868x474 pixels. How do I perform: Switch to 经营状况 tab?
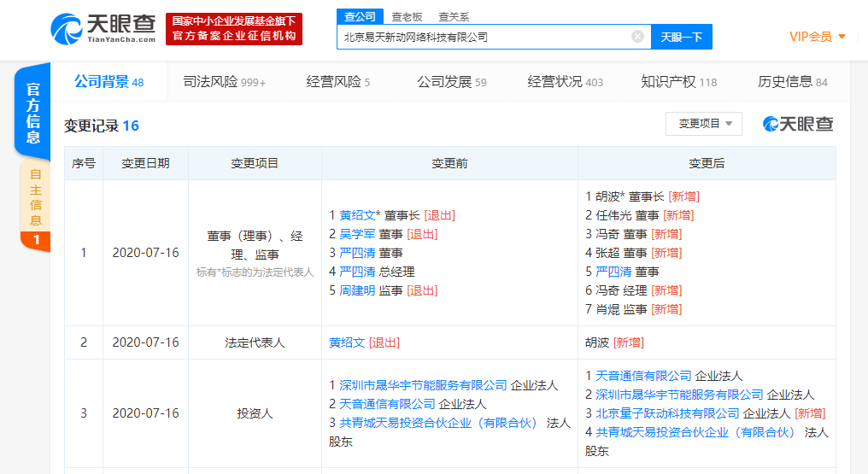click(566, 82)
